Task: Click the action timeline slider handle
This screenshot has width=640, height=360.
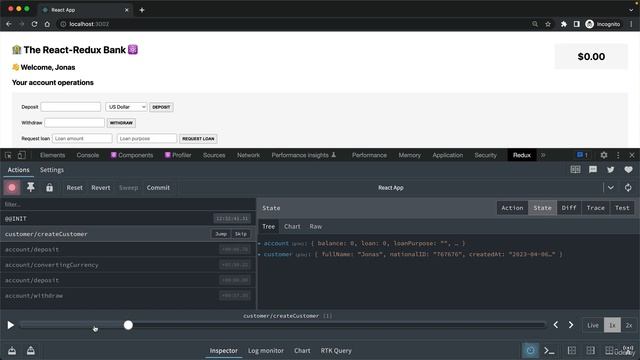Action: coord(128,325)
